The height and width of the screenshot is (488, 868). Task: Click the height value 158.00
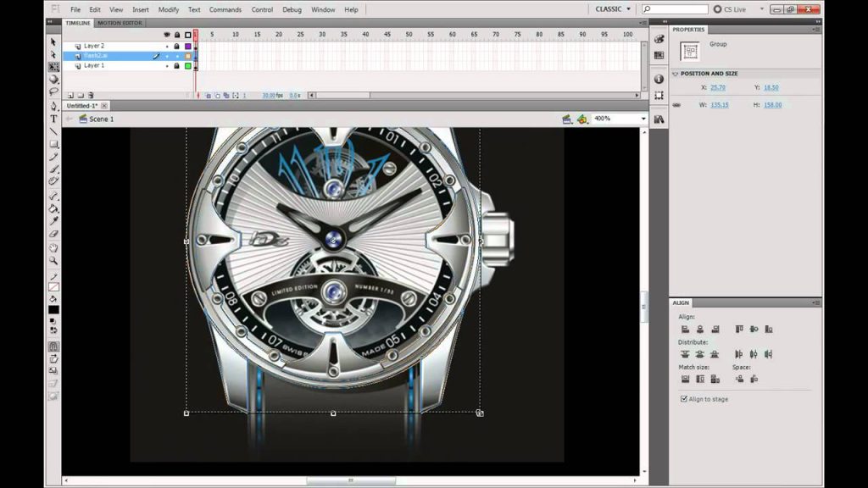coord(773,104)
